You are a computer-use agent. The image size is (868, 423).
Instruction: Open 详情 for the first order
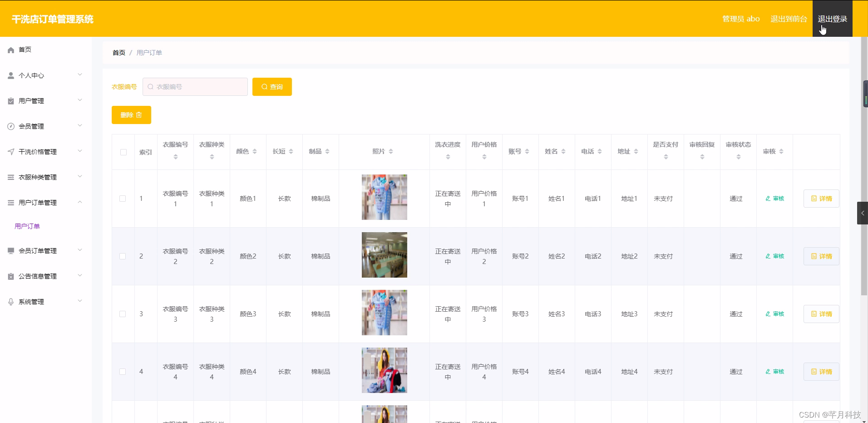click(821, 199)
